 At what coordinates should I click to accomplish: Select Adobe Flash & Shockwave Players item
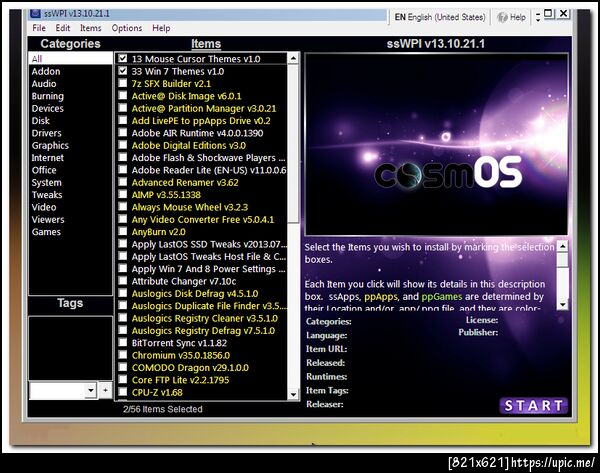point(208,158)
